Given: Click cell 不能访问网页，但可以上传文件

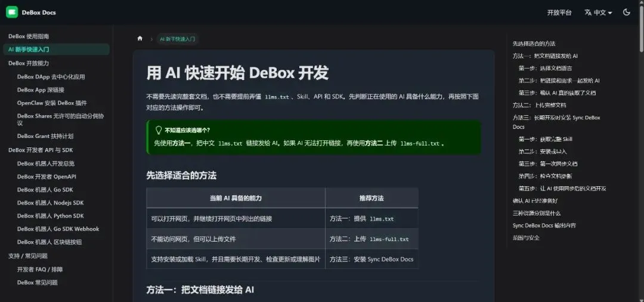Looking at the screenshot, I should coord(236,239).
